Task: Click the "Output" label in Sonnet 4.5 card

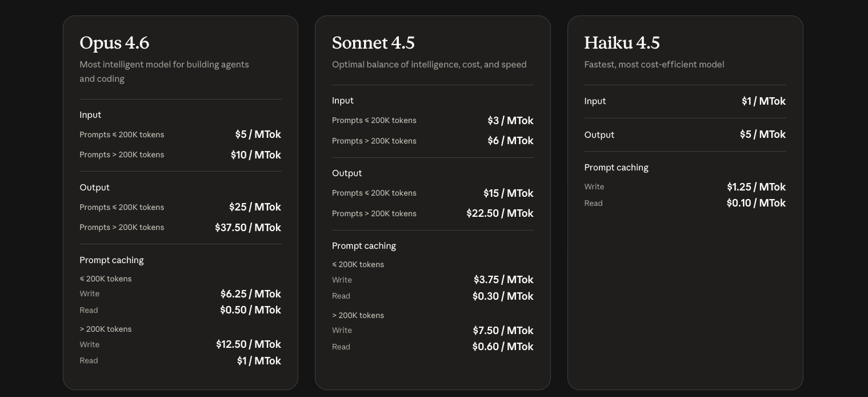Action: 347,173
